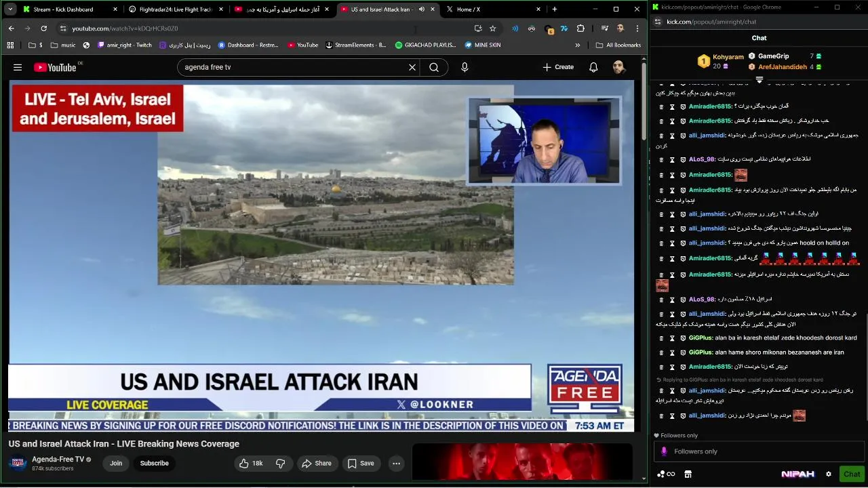Share the US and Israel Attack Iran video
Screen dimensions: 868x488
pyautogui.click(x=317, y=464)
